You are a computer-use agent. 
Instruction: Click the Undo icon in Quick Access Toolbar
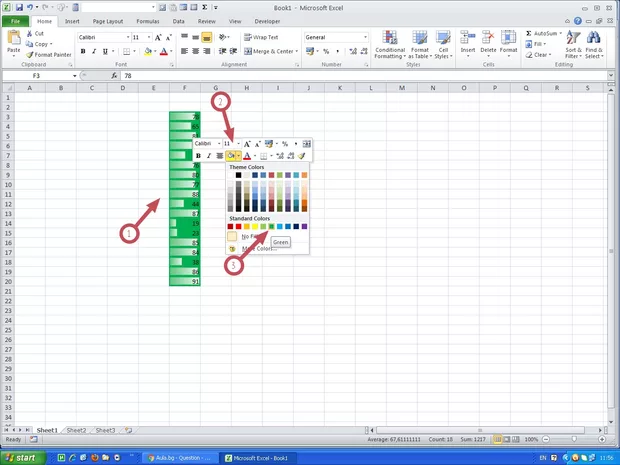coord(29,8)
